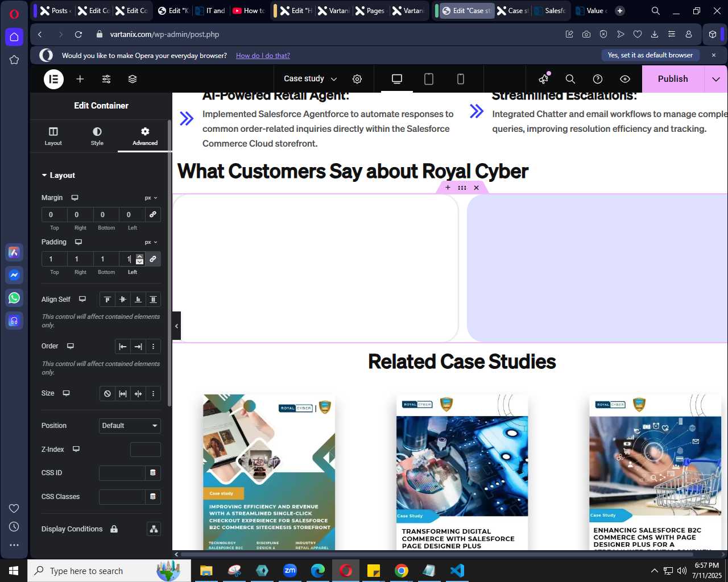Open Display Conditions settings button

click(x=154, y=529)
